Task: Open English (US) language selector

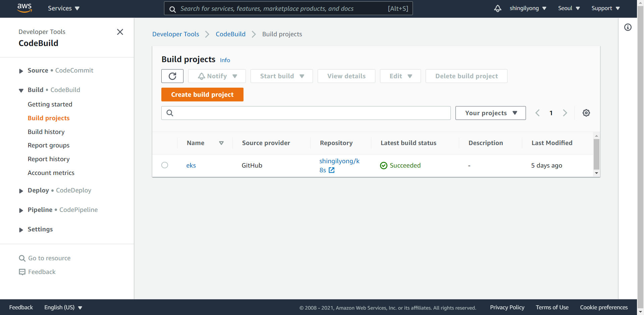Action: click(x=63, y=308)
